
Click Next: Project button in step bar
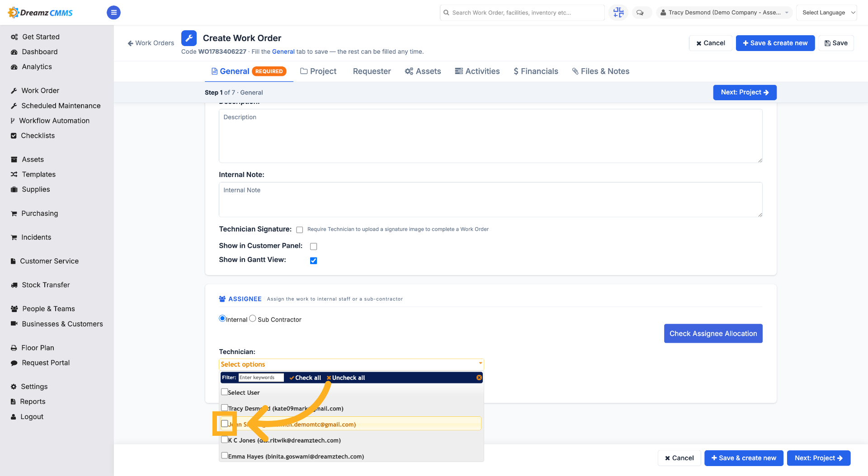745,92
